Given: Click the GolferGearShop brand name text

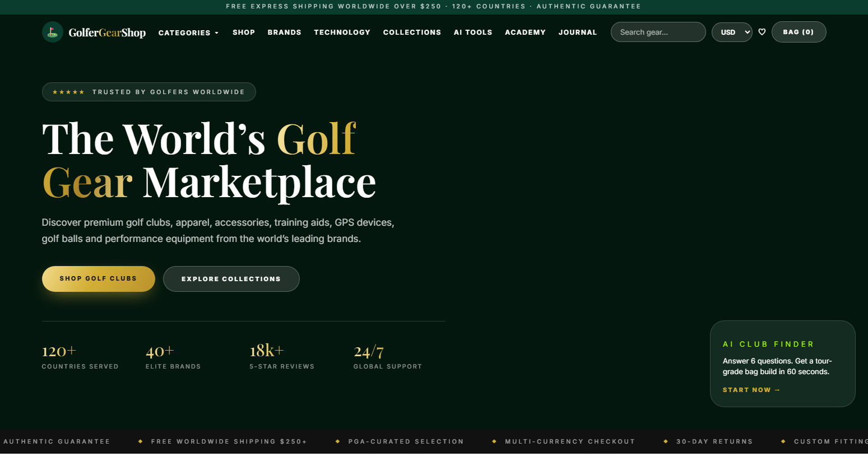Looking at the screenshot, I should coord(107,32).
